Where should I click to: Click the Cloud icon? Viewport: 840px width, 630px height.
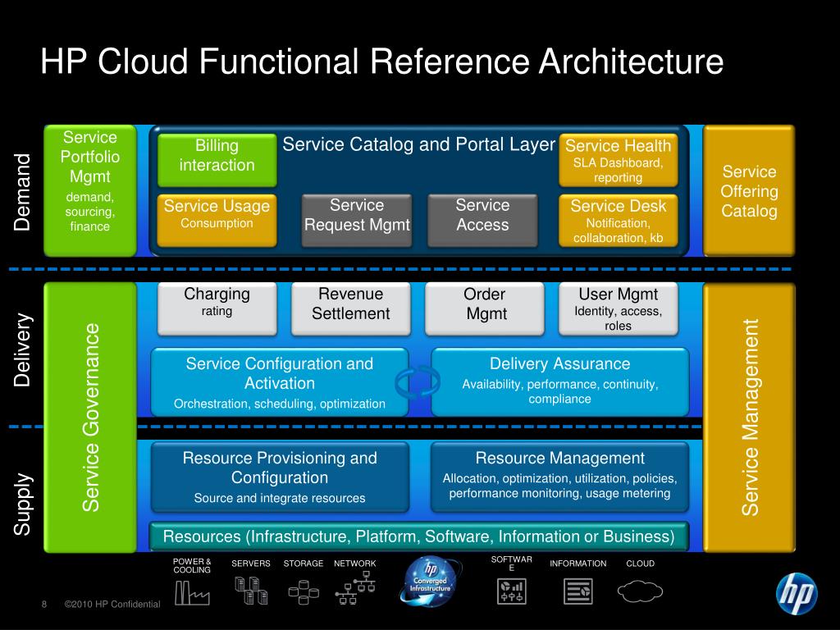(640, 591)
